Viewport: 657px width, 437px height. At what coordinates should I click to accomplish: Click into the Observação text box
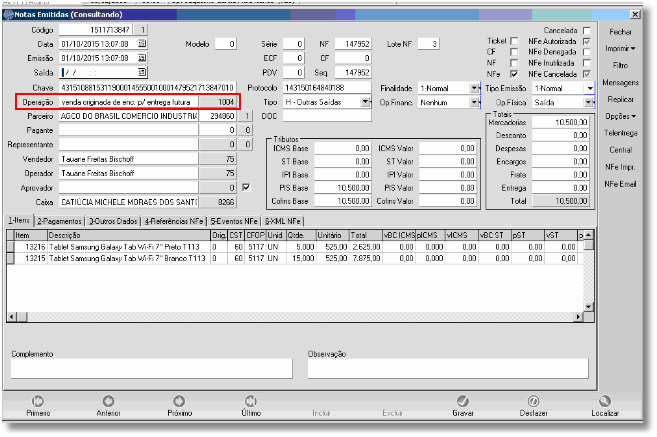point(448,369)
